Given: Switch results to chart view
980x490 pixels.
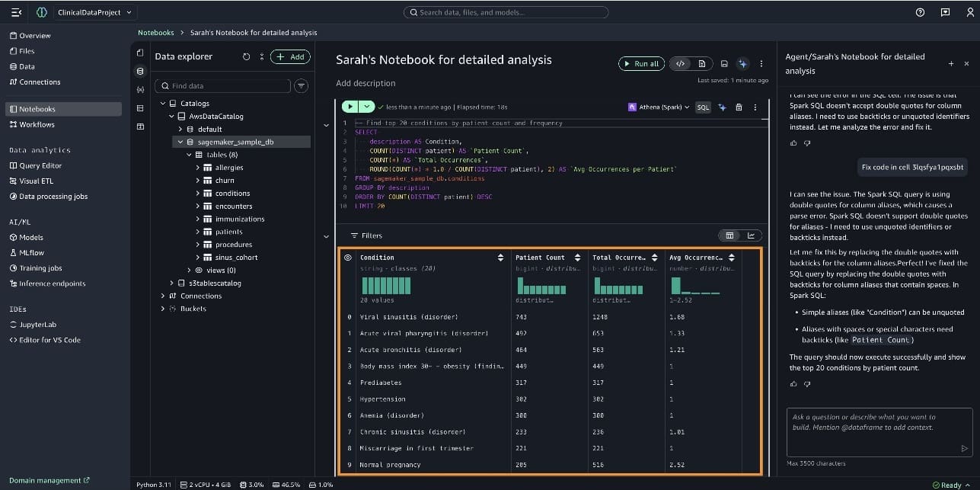Looking at the screenshot, I should [751, 235].
